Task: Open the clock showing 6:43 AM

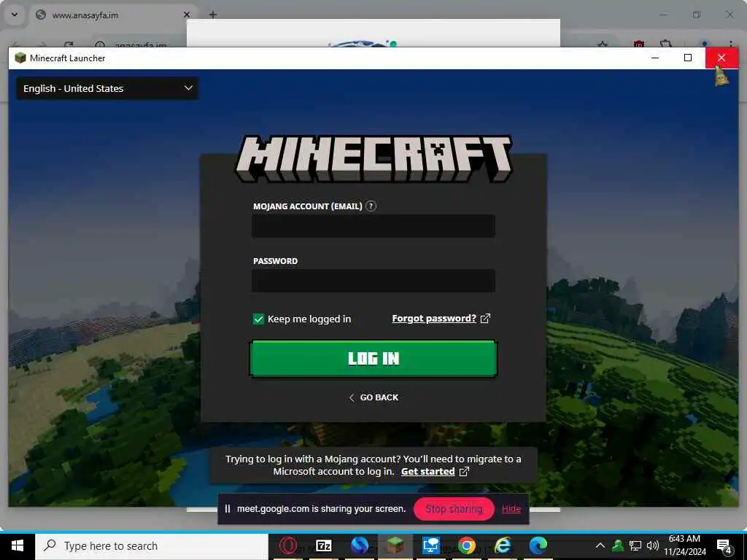Action: pyautogui.click(x=684, y=545)
